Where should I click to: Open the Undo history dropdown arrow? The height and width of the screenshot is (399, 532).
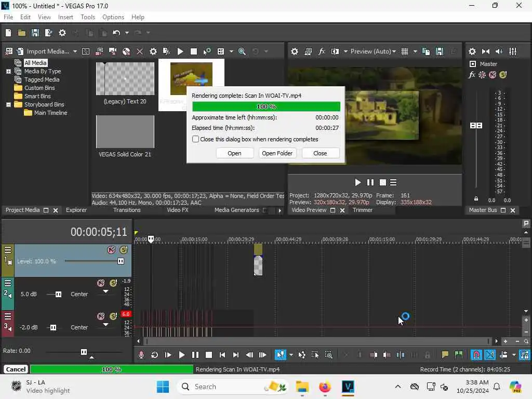click(127, 33)
